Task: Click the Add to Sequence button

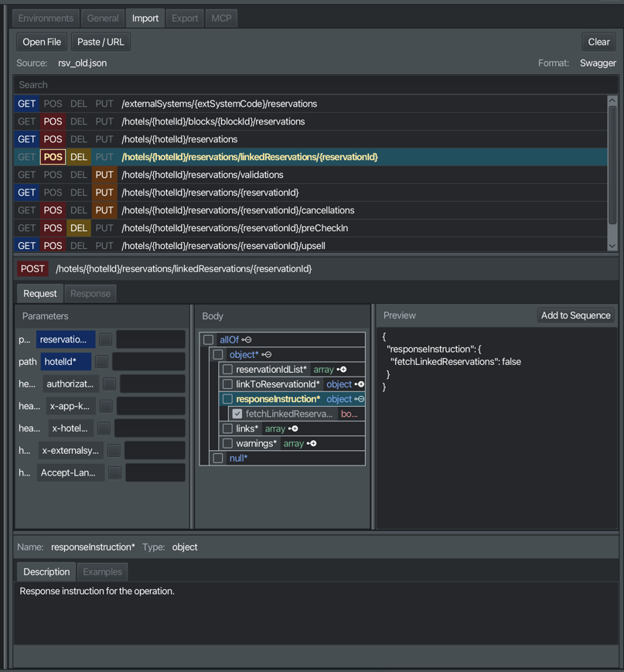Action: coord(575,316)
